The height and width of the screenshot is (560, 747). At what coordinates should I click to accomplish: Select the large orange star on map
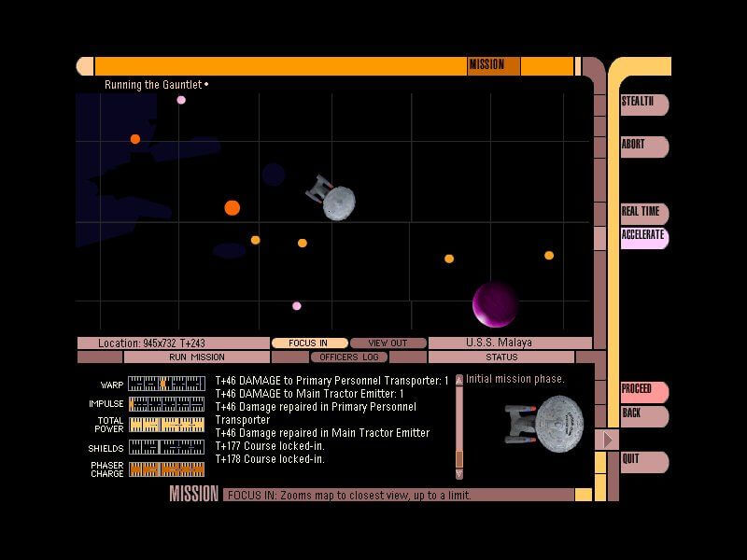232,208
